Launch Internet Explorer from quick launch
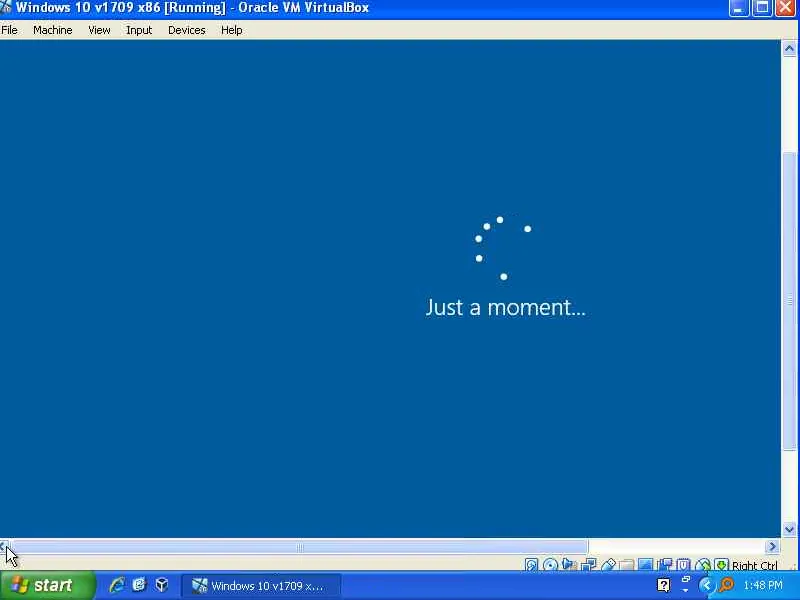The width and height of the screenshot is (800, 600). (117, 585)
